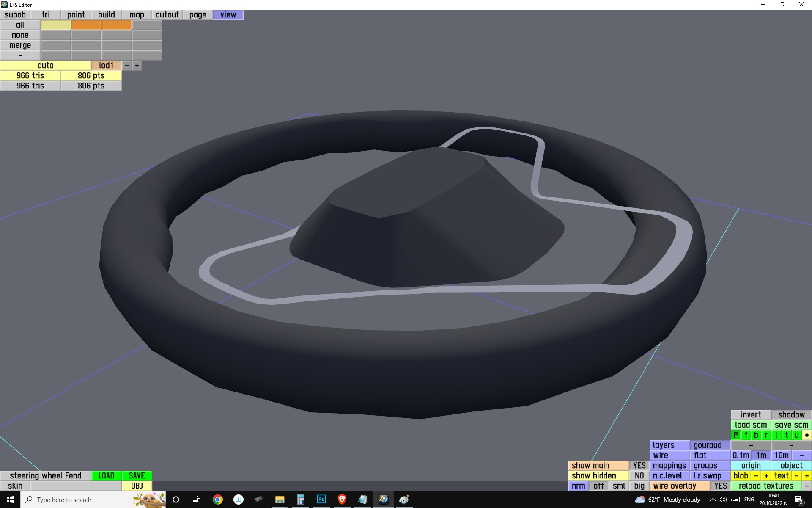Screen dimensions: 812x508
Task: Switch to the build tab
Action: tap(106, 15)
